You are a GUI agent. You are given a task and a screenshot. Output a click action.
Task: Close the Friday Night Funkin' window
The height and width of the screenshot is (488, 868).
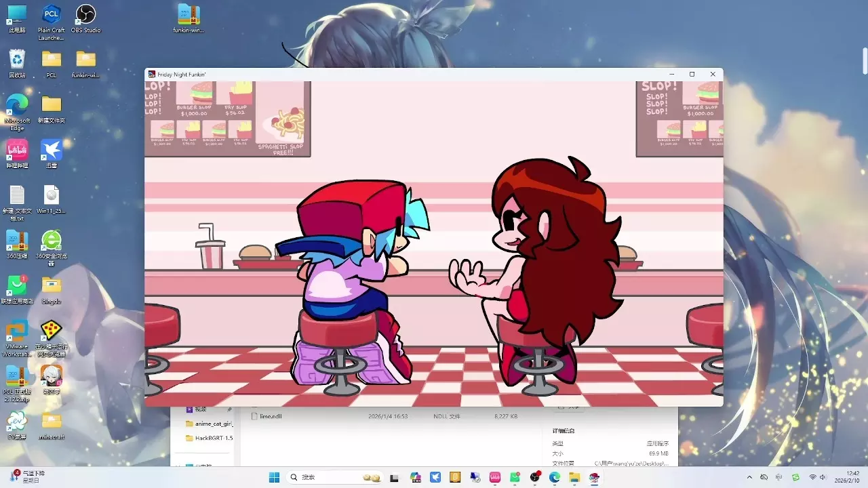pyautogui.click(x=713, y=74)
